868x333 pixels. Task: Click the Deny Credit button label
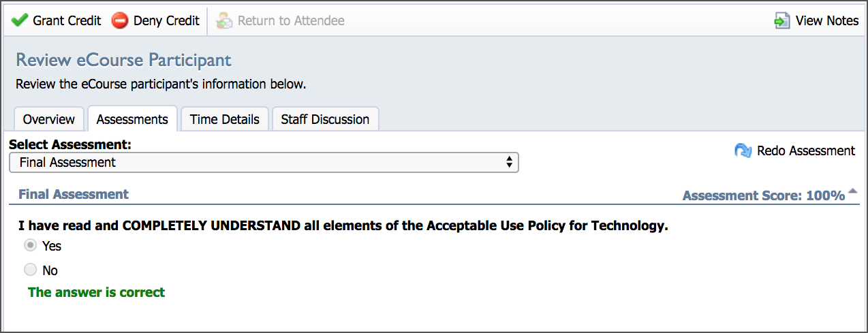point(166,20)
